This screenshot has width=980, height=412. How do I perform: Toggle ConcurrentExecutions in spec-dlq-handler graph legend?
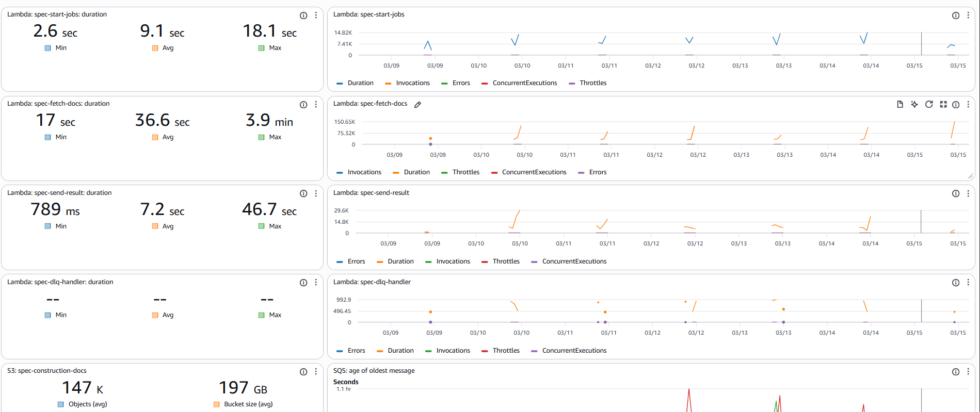569,351
